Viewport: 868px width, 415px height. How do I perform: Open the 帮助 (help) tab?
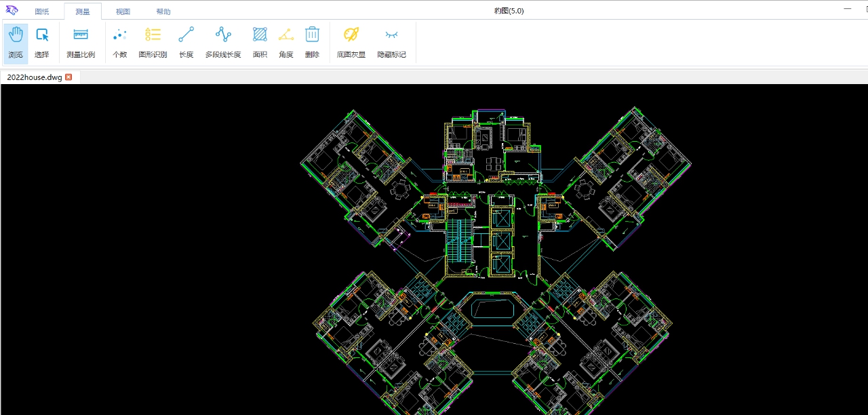(x=163, y=12)
